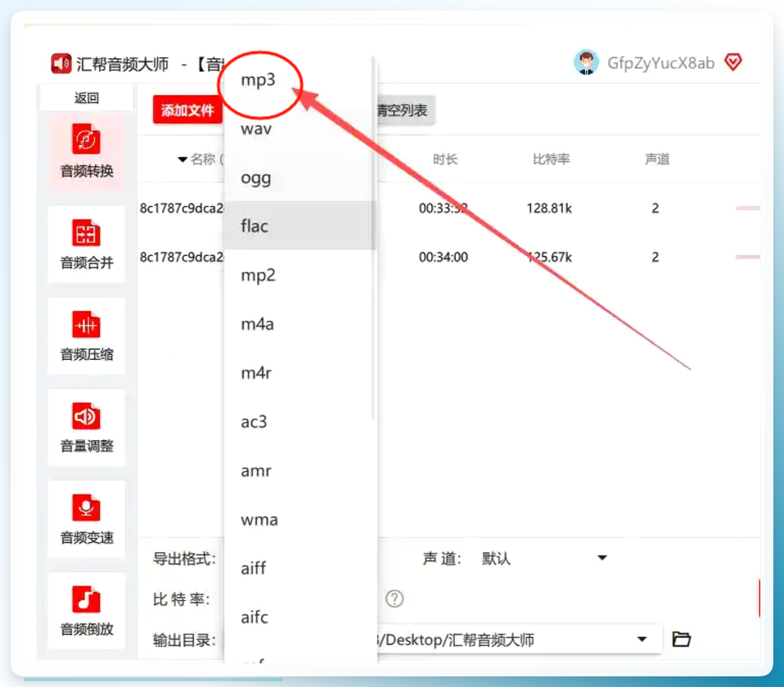The width and height of the screenshot is (784, 687).
Task: Click the VIP diamond icon
Action: tap(733, 62)
